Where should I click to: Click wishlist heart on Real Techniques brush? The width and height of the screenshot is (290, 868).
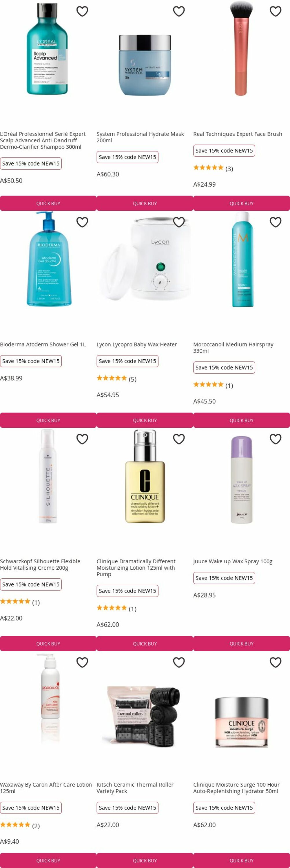276,12
